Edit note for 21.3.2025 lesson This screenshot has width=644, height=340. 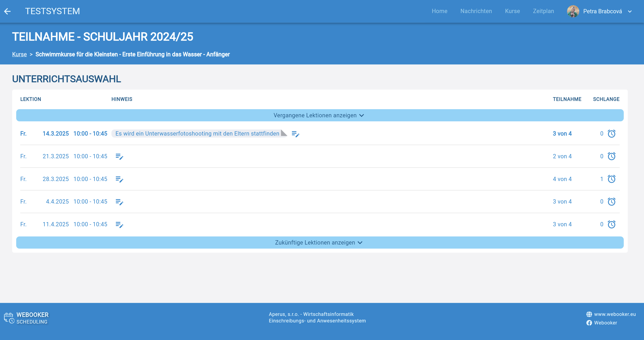coord(119,156)
